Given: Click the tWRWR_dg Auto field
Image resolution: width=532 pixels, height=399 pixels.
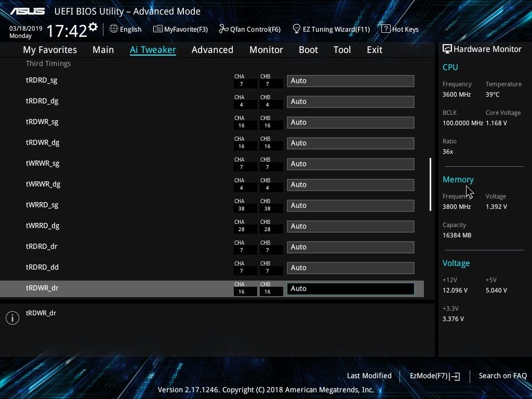Looking at the screenshot, I should pos(351,184).
